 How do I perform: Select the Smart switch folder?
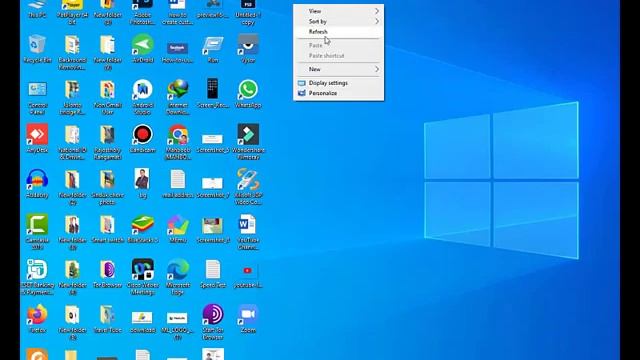[107, 229]
